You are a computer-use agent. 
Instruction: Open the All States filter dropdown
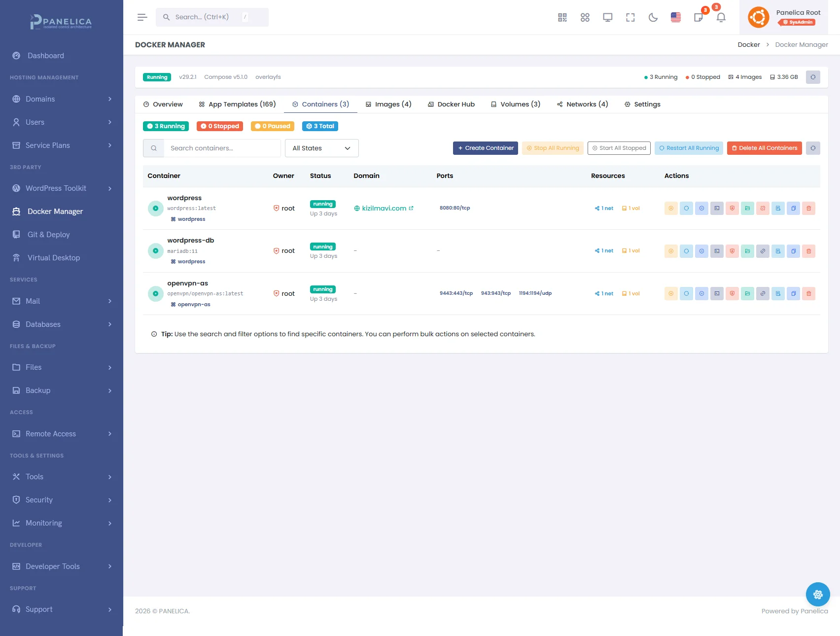[321, 148]
